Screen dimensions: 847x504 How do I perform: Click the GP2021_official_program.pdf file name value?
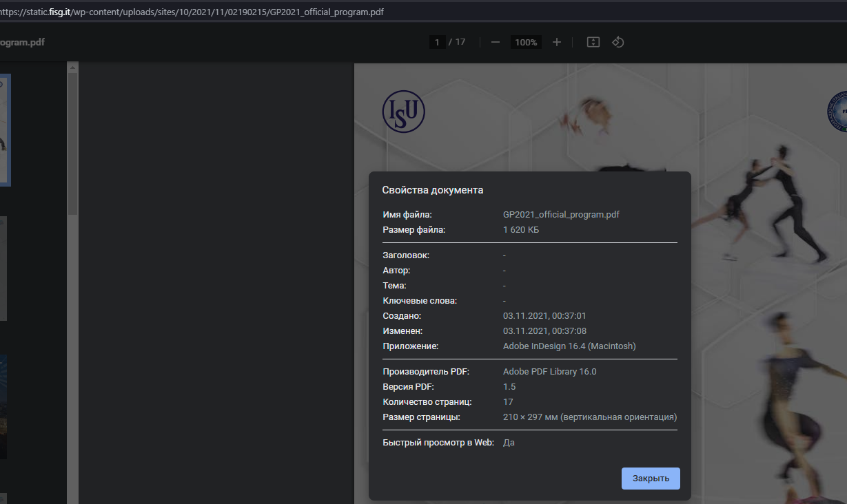coord(561,215)
